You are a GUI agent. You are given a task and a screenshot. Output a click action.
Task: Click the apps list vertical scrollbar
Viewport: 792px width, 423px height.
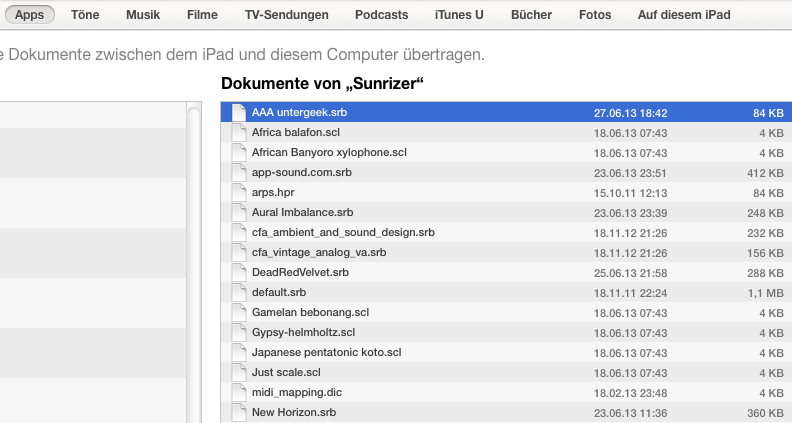click(194, 262)
